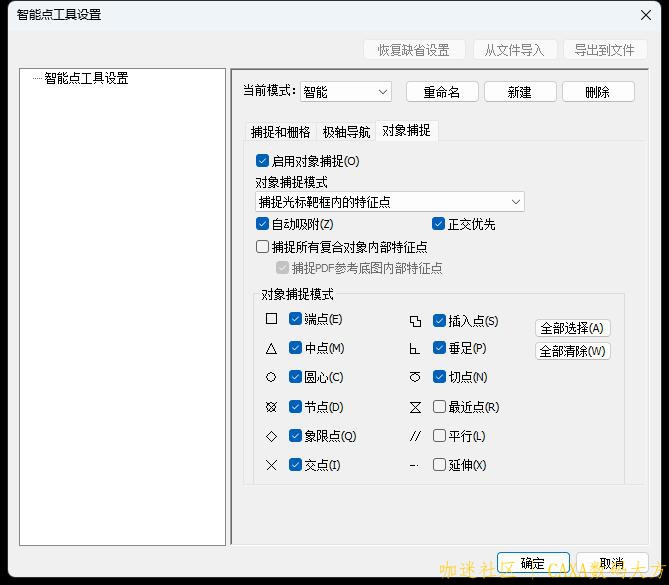Click the node snap marker icon
This screenshot has width=669, height=585.
tap(271, 407)
